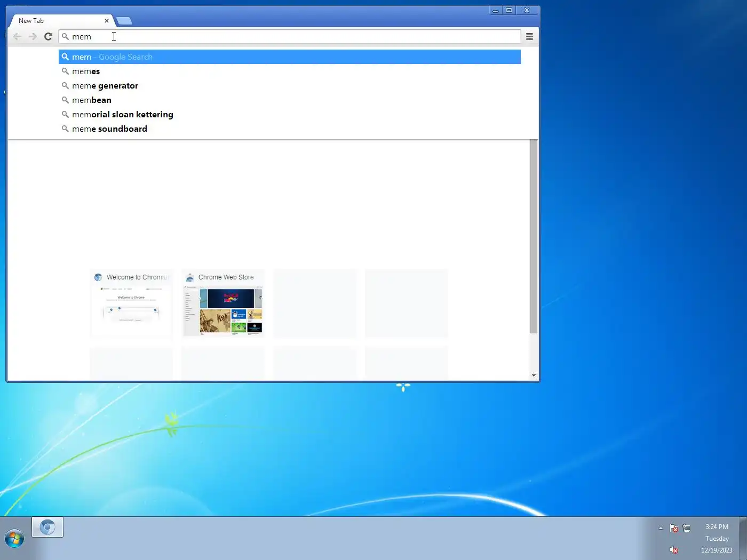
Task: Click the browser Back arrow button
Action: [x=17, y=36]
